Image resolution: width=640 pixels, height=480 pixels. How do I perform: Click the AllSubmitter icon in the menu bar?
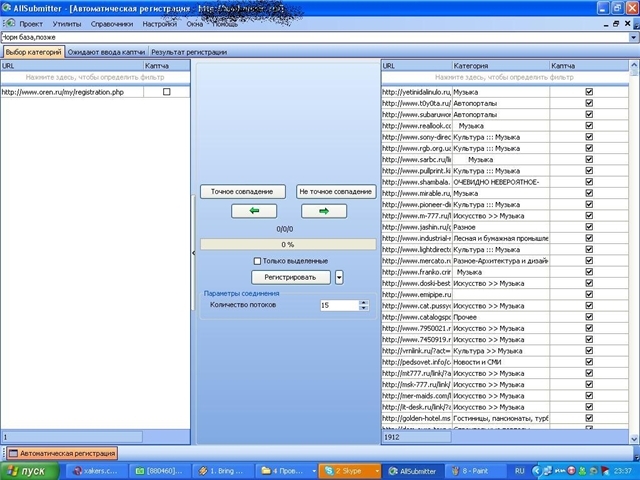9,23
